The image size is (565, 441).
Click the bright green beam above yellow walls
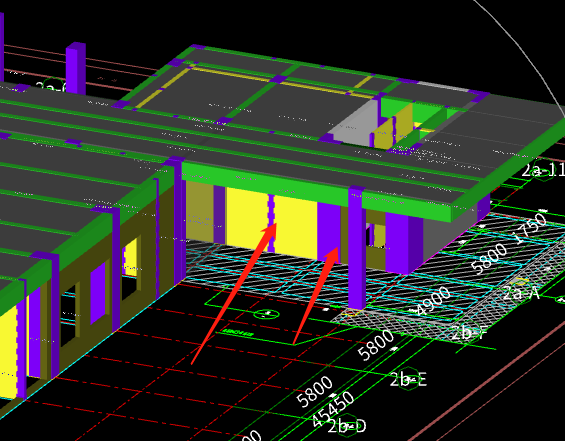[265, 184]
